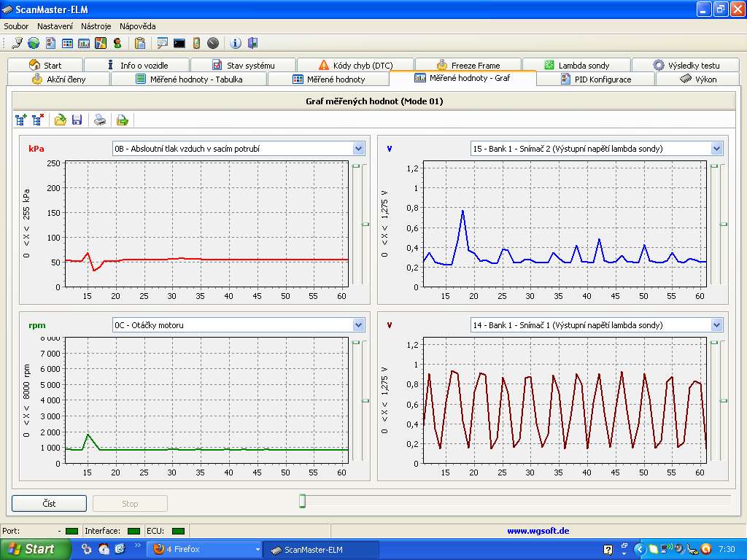Click the exit door icon in main toolbar
The width and height of the screenshot is (747, 560).
click(252, 43)
